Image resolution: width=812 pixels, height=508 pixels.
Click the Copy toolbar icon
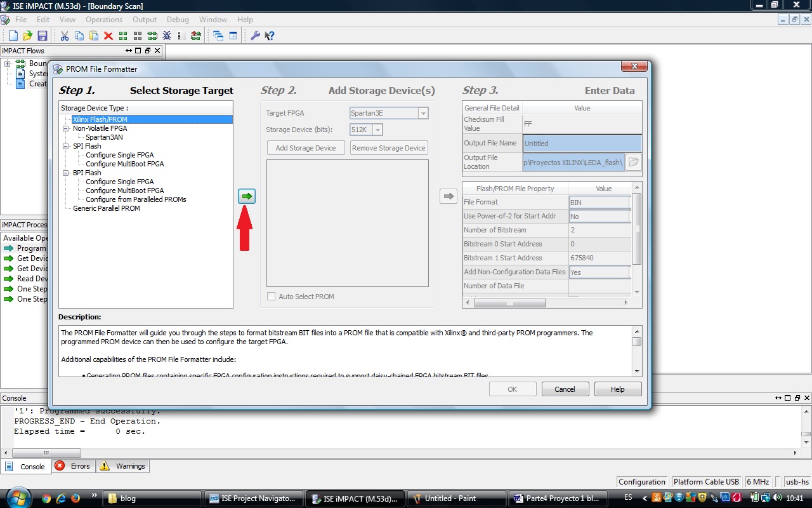pos(79,36)
